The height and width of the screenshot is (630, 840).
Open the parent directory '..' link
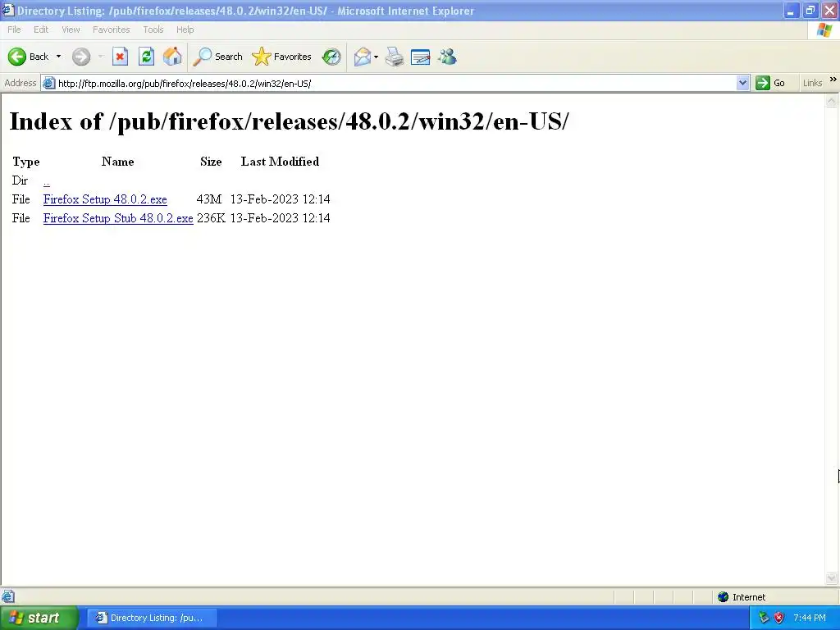[x=47, y=181]
